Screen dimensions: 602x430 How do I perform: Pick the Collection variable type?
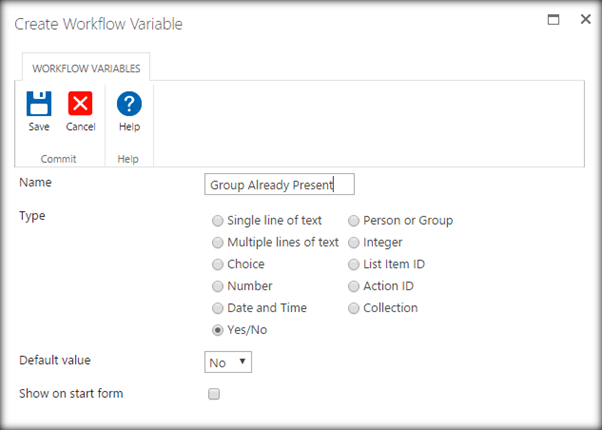tap(354, 309)
